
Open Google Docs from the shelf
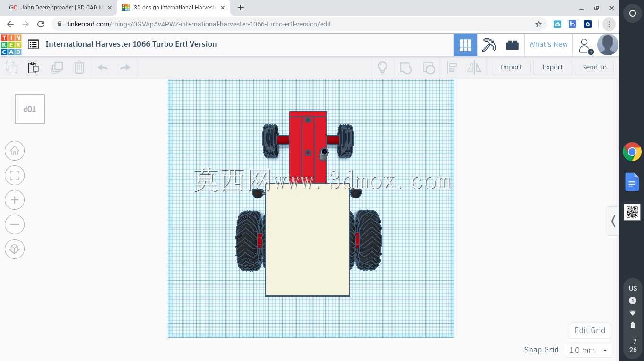coord(632,182)
